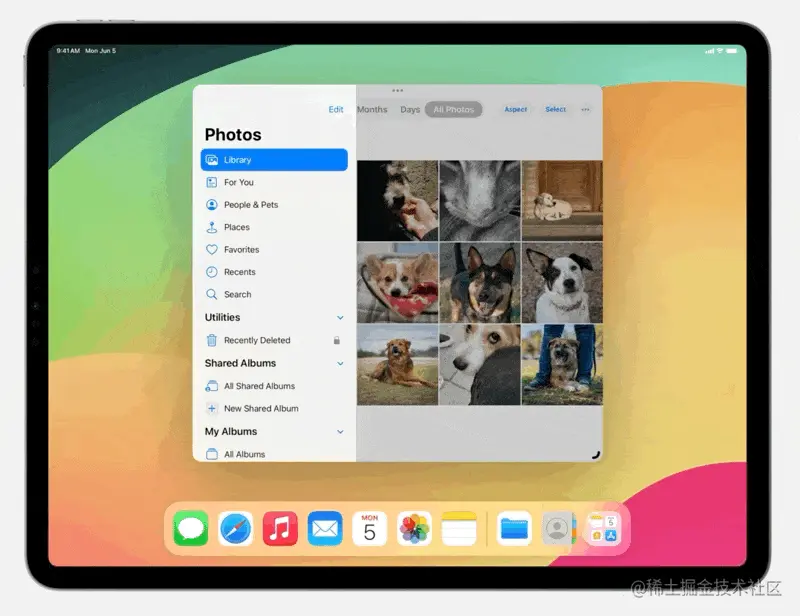Open the photo of hand feeding a dog
Screen dimensions: 800x616
click(397, 201)
